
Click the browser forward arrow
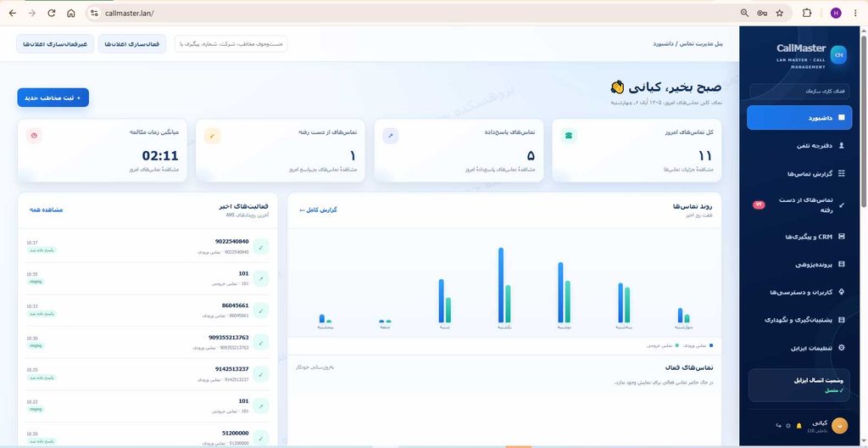[x=32, y=13]
